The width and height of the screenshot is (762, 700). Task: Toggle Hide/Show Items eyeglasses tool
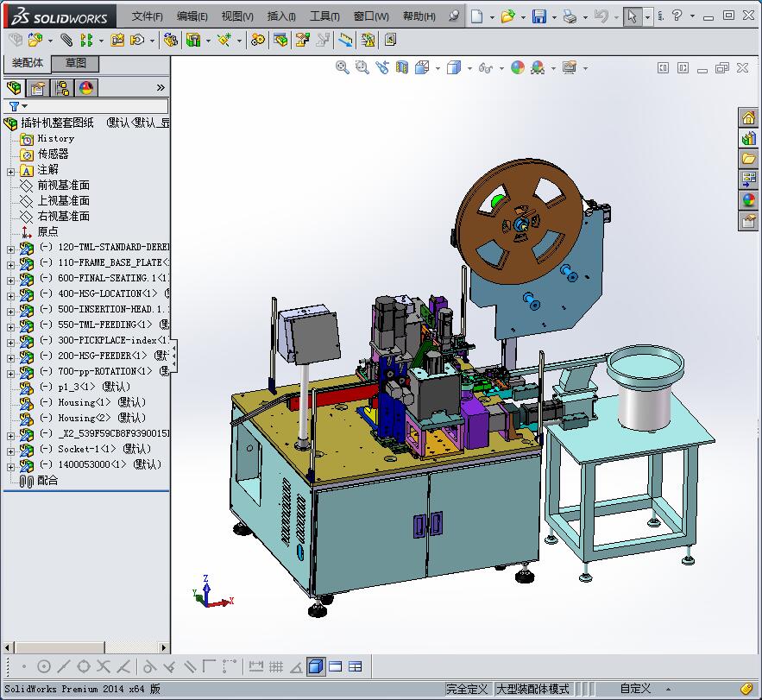click(486, 67)
